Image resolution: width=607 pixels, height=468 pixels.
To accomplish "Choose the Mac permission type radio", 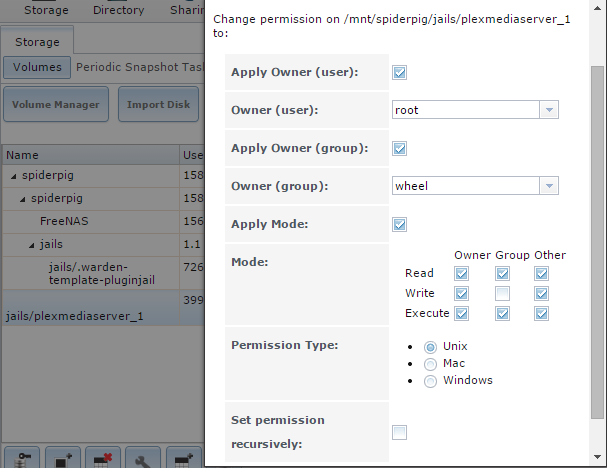I will pos(430,363).
